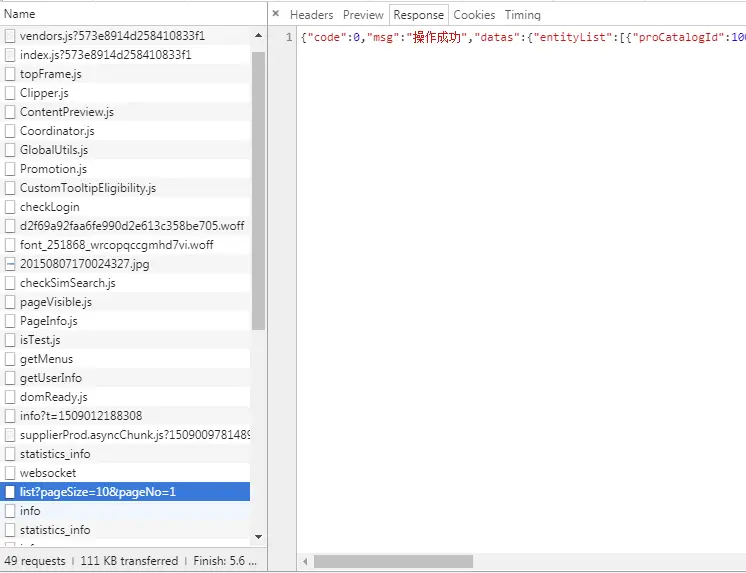Select the list?pageSize=10&pageNo=1 request

[125, 492]
